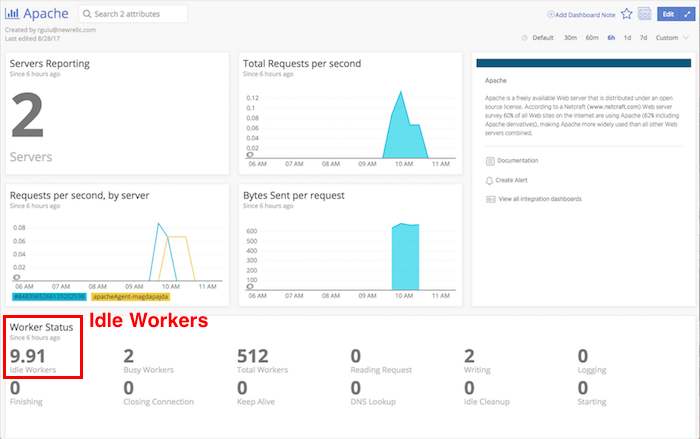Click the Documentation book icon

click(490, 161)
